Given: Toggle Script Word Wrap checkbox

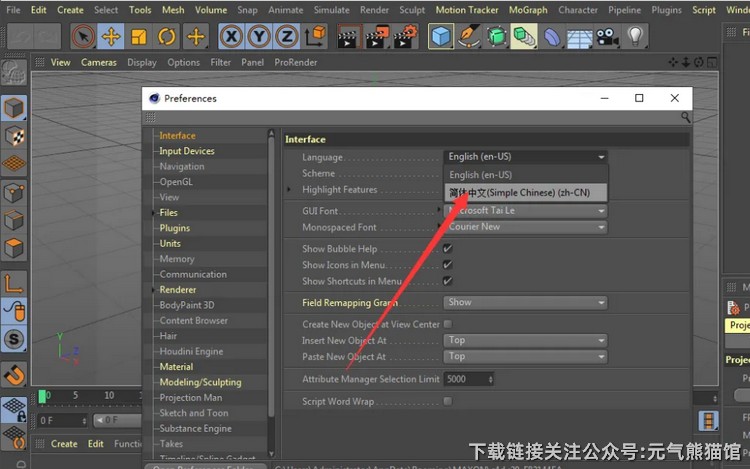Looking at the screenshot, I should coord(448,401).
